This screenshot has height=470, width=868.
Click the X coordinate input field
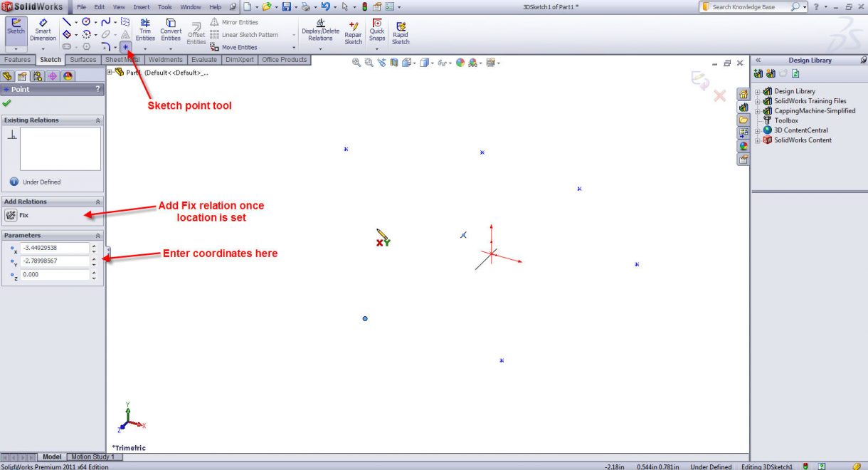54,248
